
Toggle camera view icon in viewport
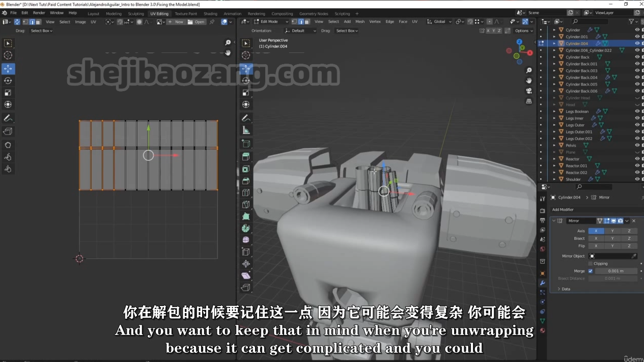(529, 91)
